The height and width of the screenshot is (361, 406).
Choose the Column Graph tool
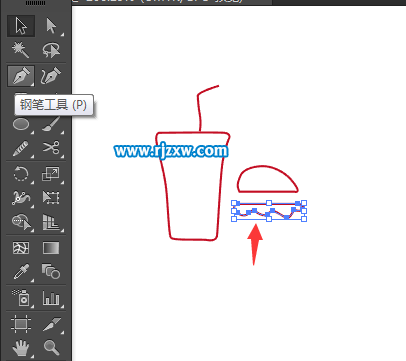pyautogui.click(x=51, y=298)
